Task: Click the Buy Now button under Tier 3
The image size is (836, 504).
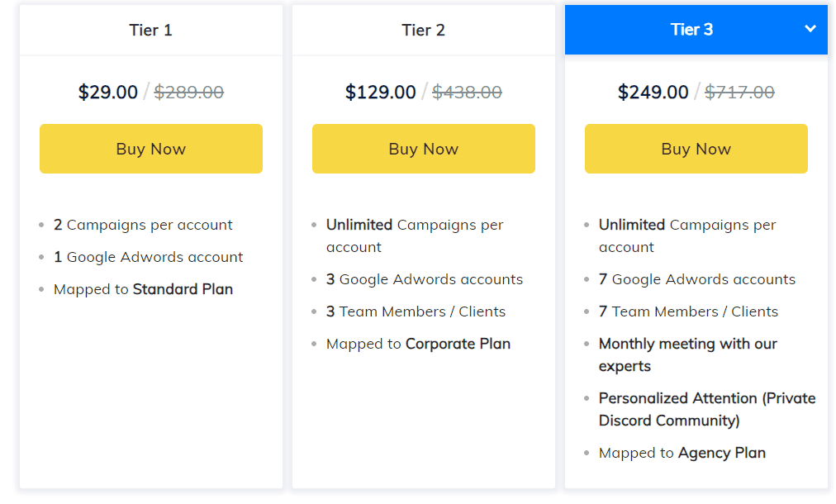Action: click(696, 149)
